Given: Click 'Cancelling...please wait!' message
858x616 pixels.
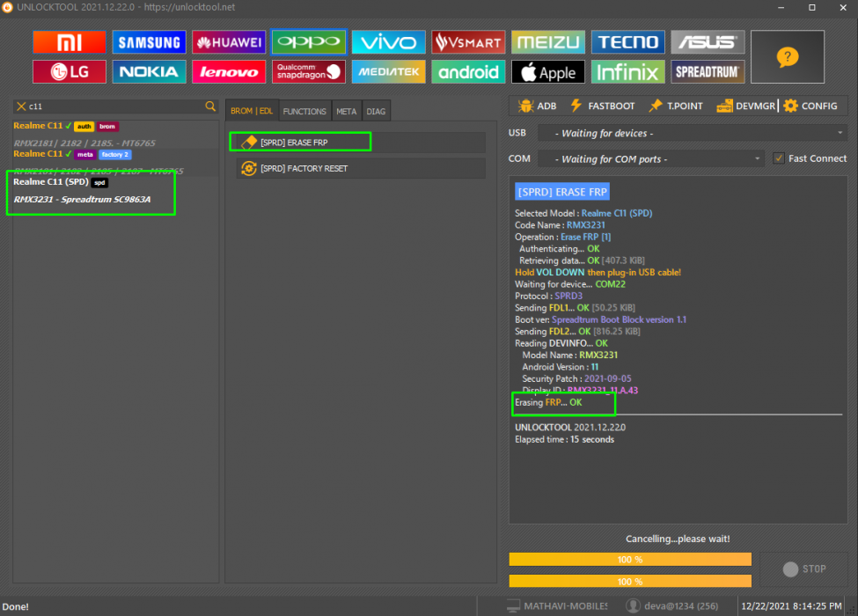Looking at the screenshot, I should [x=678, y=539].
